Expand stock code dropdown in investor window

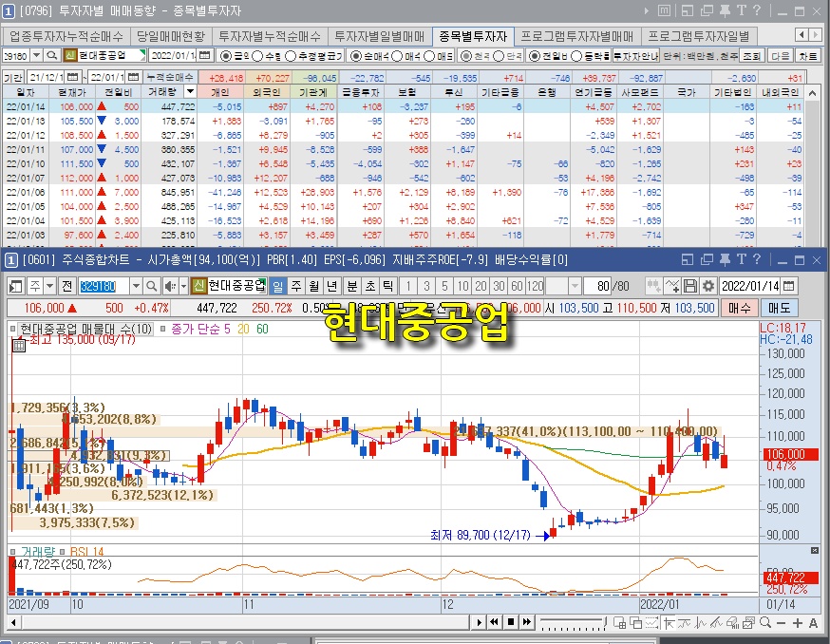36,55
